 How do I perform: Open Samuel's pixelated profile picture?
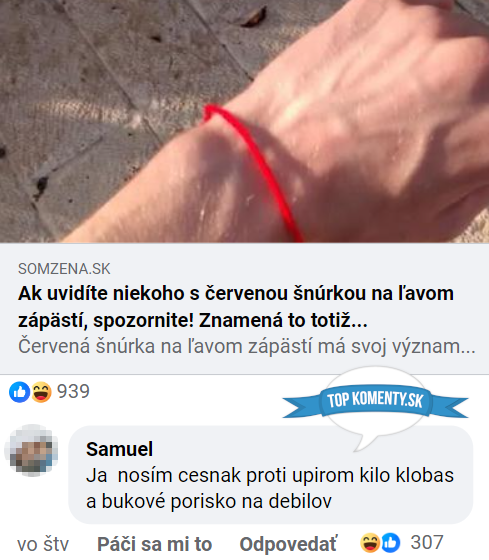click(31, 451)
